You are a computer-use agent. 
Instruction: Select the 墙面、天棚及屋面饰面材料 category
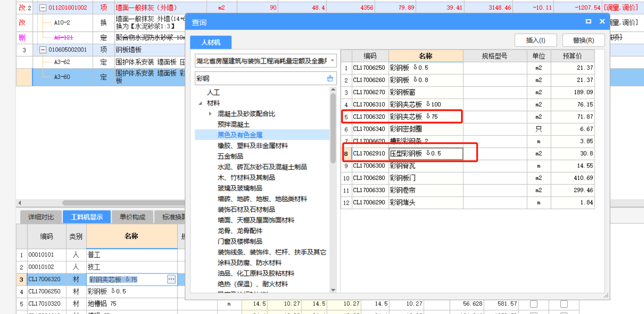click(x=256, y=220)
